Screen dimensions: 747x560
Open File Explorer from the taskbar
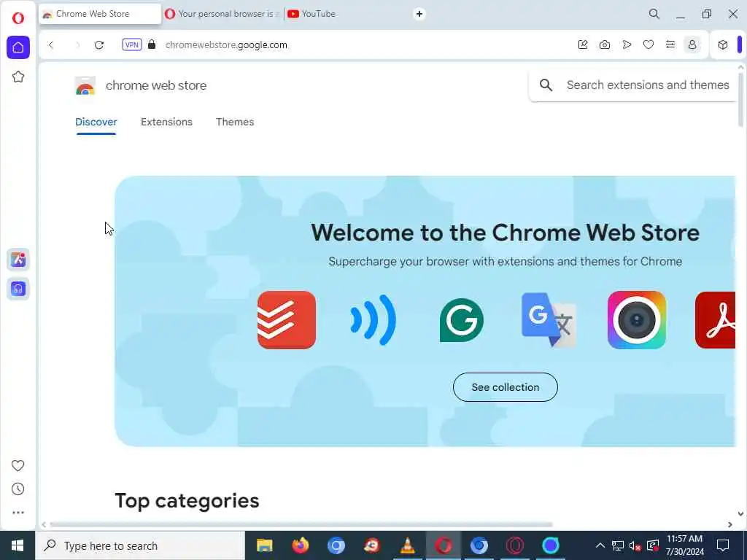click(x=264, y=545)
